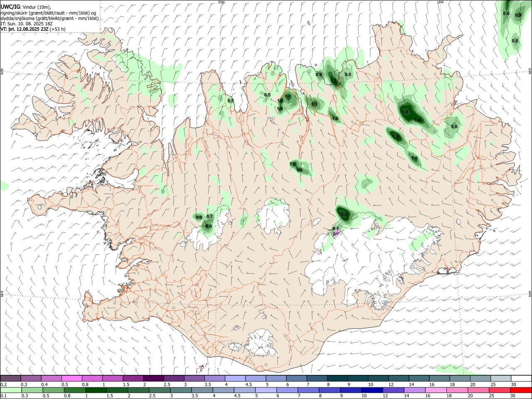The height and width of the screenshot is (399, 532).
Task: Click the 1.5 precipitation value on the map
Action: pyautogui.click(x=299, y=170)
